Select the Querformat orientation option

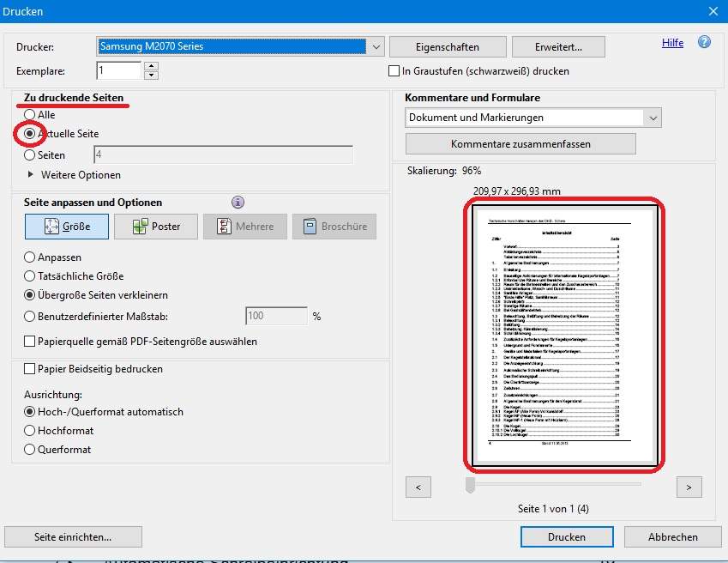(x=30, y=450)
